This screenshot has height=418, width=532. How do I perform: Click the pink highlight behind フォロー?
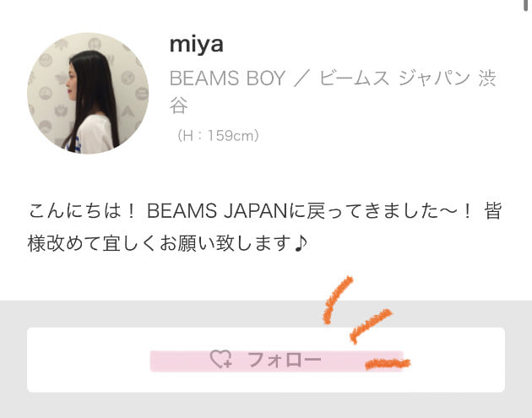[x=276, y=361]
